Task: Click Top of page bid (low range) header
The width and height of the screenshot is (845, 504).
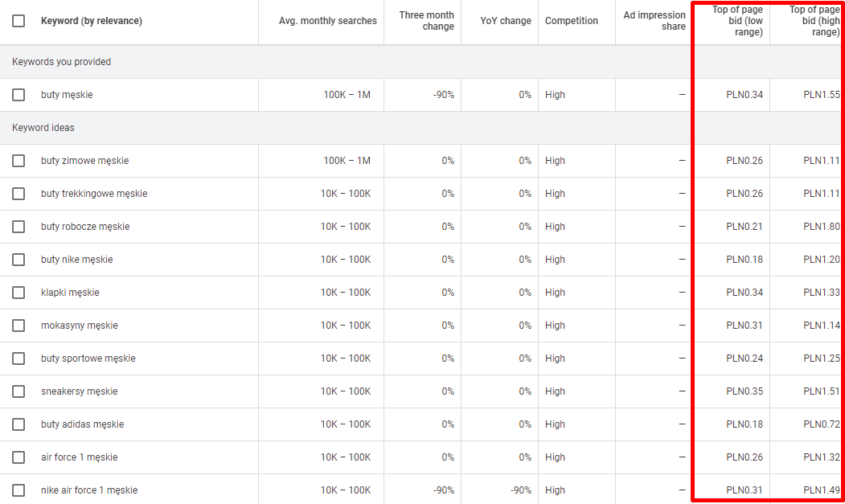Action: pyautogui.click(x=737, y=21)
